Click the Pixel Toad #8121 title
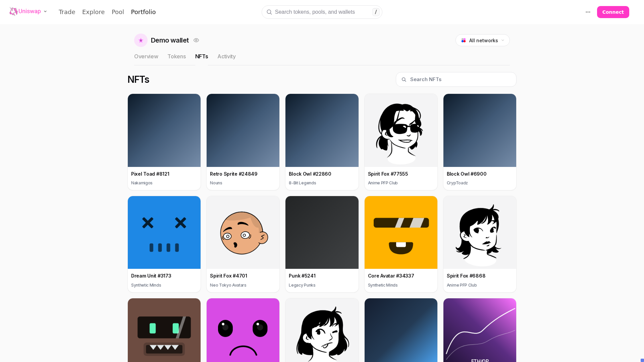Image resolution: width=644 pixels, height=362 pixels. [x=150, y=174]
